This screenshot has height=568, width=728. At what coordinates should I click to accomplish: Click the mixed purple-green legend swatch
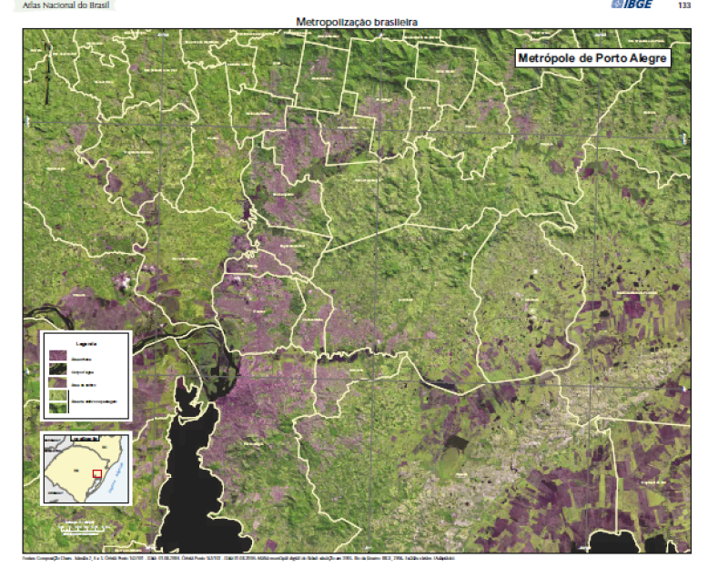pyautogui.click(x=57, y=382)
